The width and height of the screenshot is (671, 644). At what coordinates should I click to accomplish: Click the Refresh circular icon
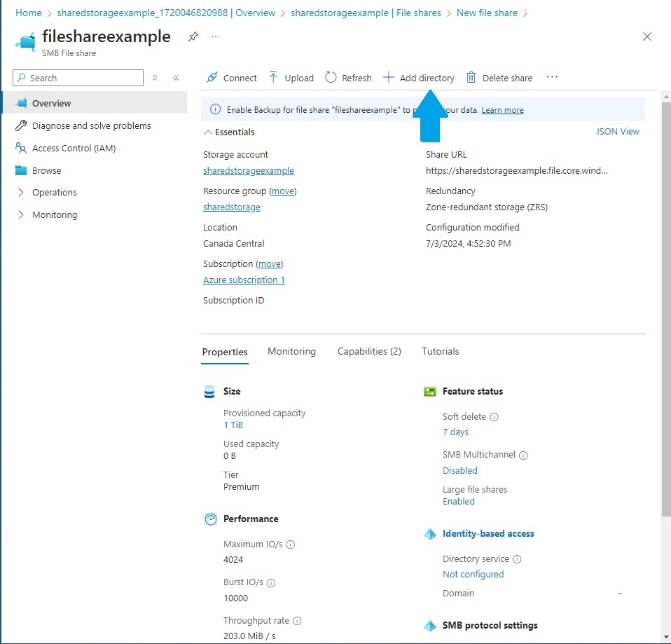[331, 78]
